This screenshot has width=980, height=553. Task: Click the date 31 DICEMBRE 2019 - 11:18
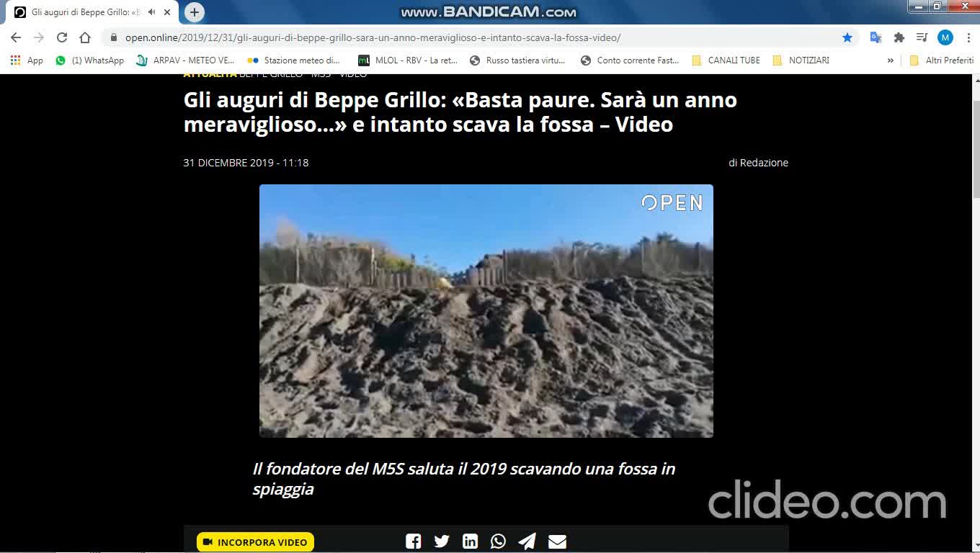click(246, 163)
